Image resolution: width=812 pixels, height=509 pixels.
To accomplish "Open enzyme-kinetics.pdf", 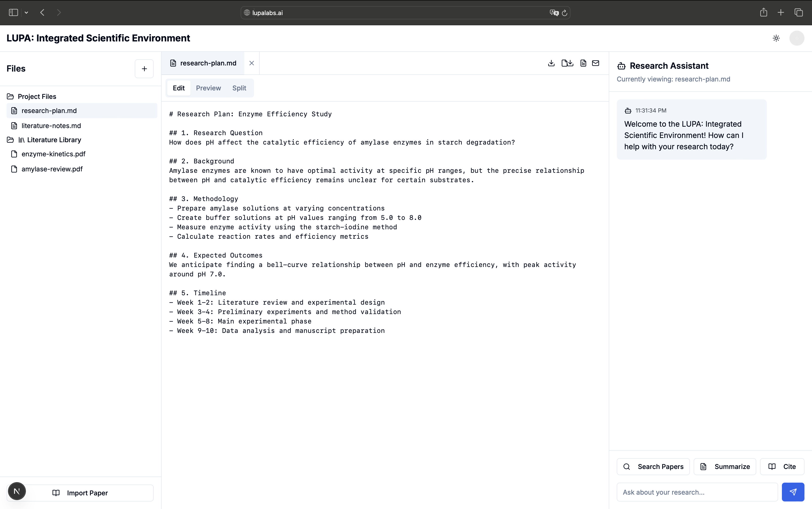I will pyautogui.click(x=82, y=154).
